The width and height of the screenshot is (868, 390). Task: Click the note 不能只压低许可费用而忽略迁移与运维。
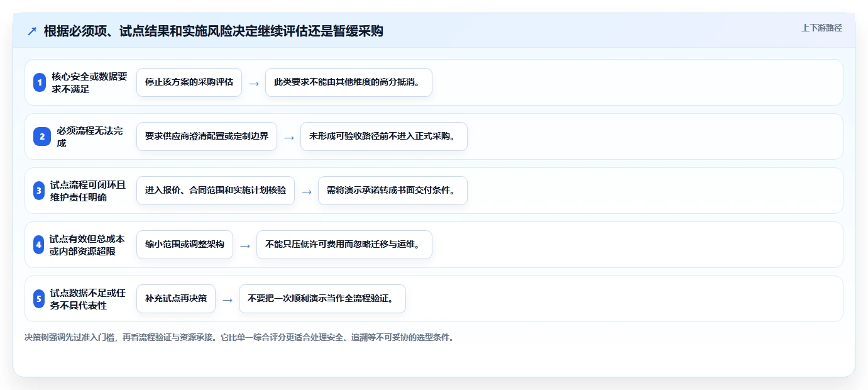(344, 245)
